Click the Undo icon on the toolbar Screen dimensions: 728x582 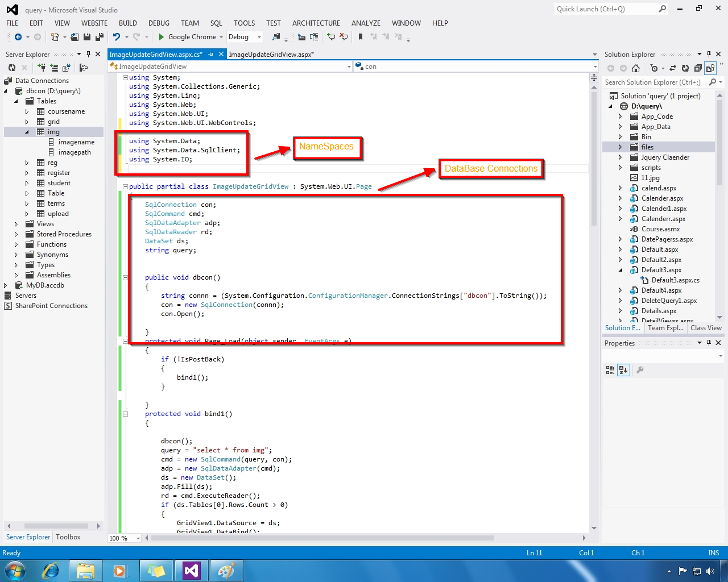tap(117, 36)
